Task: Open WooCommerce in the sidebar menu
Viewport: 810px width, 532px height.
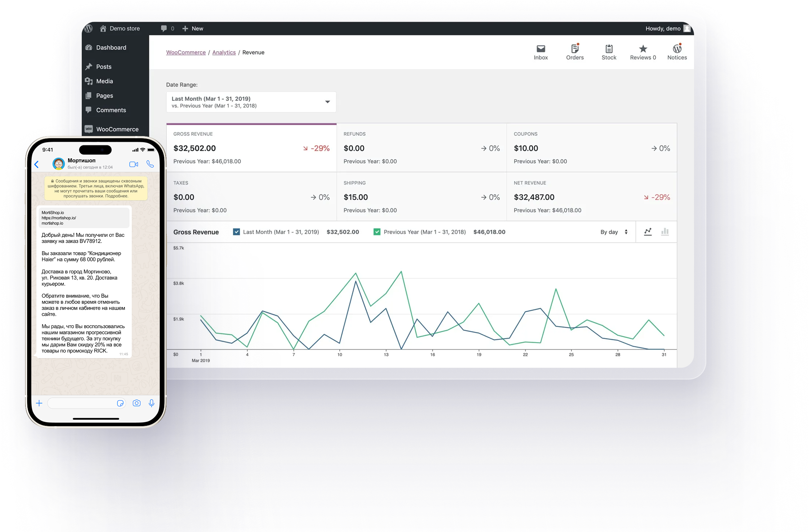Action: click(x=117, y=129)
